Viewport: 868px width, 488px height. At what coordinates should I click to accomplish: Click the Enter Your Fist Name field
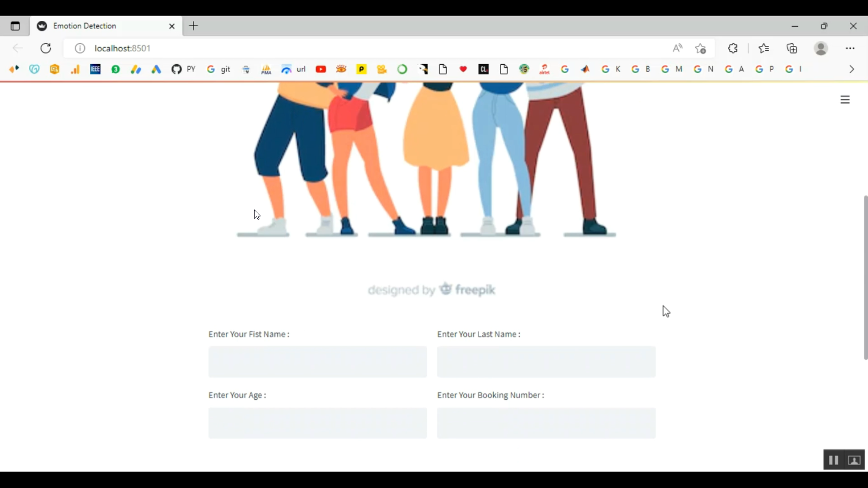tap(318, 362)
